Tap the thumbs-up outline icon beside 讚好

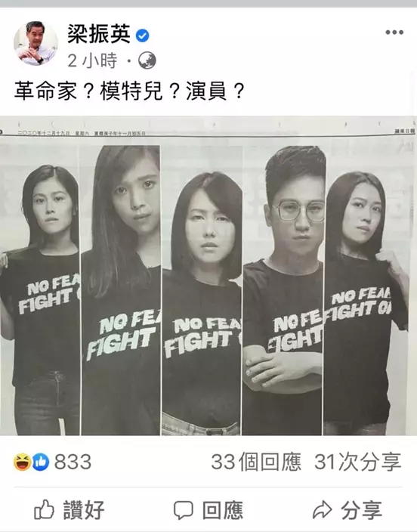[x=44, y=509]
